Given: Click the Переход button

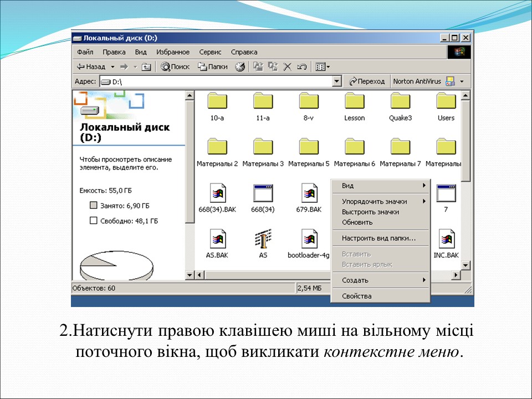Looking at the screenshot, I should [367, 81].
